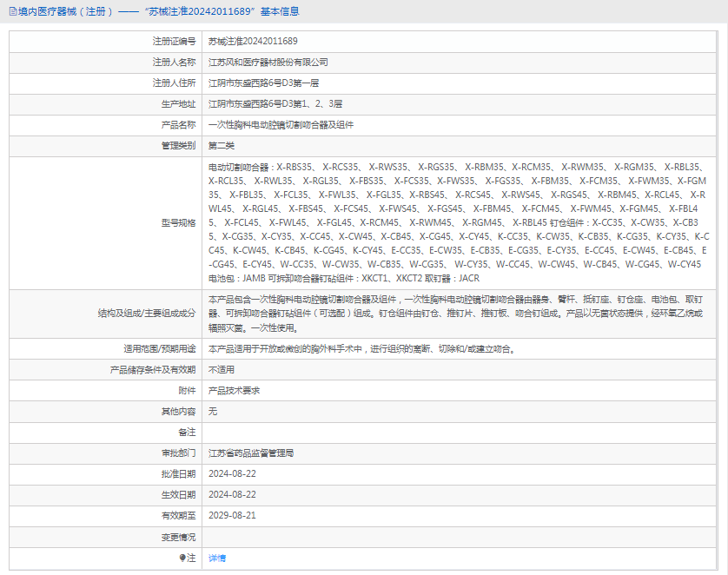Viewport: 728px width, 575px height.
Task: Click the 产品储存条件及有效期 label
Action: (x=153, y=370)
